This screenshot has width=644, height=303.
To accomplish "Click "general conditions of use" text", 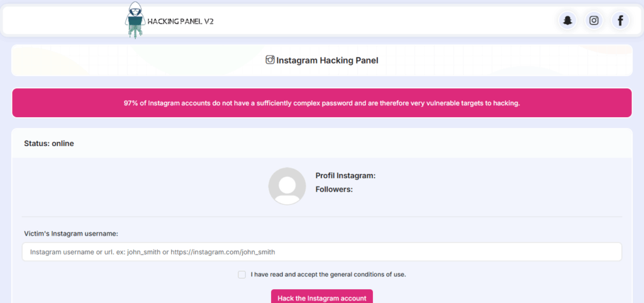I will (x=370, y=275).
